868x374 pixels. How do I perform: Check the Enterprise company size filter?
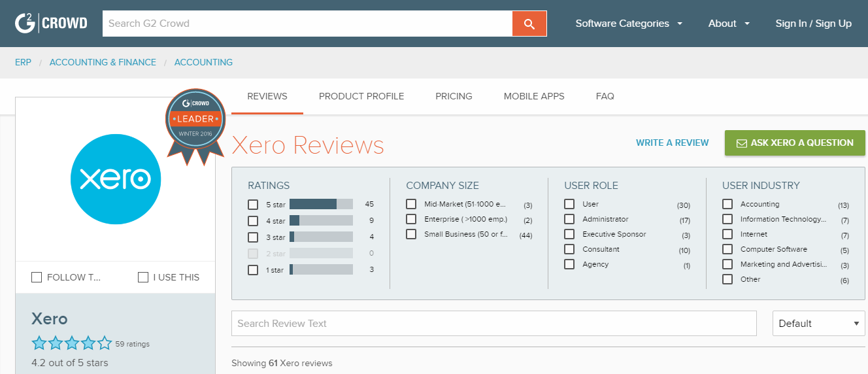pyautogui.click(x=411, y=219)
